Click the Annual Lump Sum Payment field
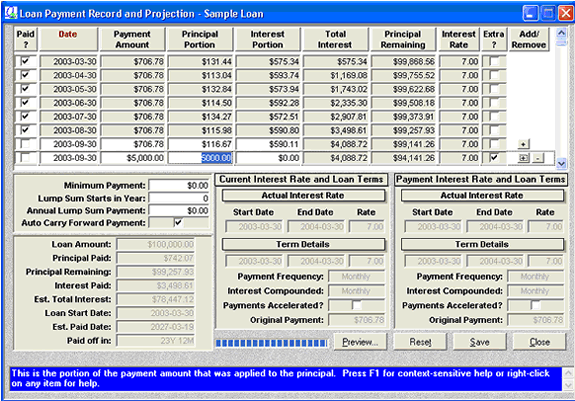 point(179,210)
